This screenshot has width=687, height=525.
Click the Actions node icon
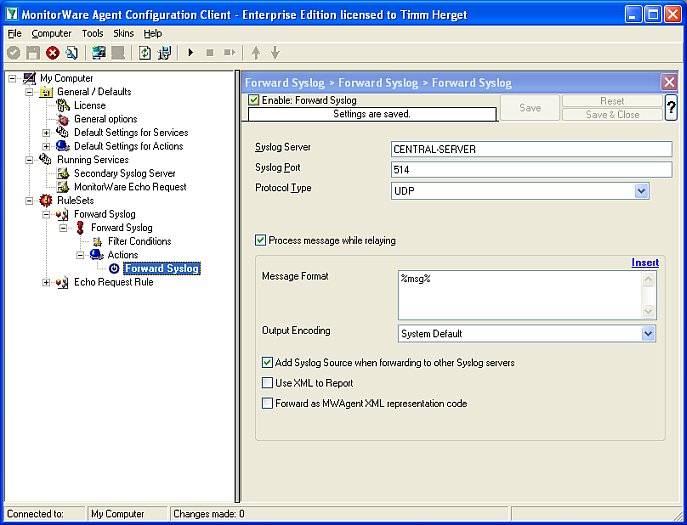pyautogui.click(x=96, y=255)
